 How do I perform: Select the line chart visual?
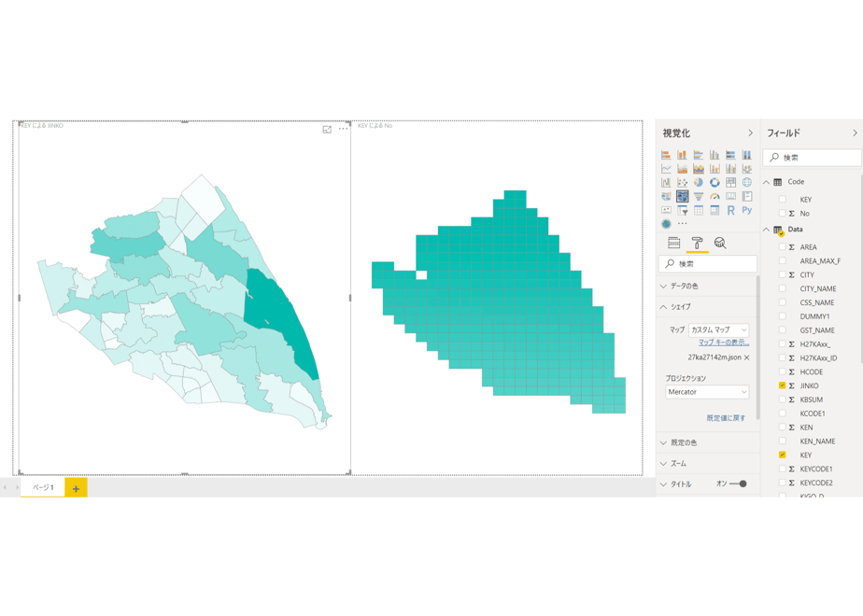coord(666,168)
